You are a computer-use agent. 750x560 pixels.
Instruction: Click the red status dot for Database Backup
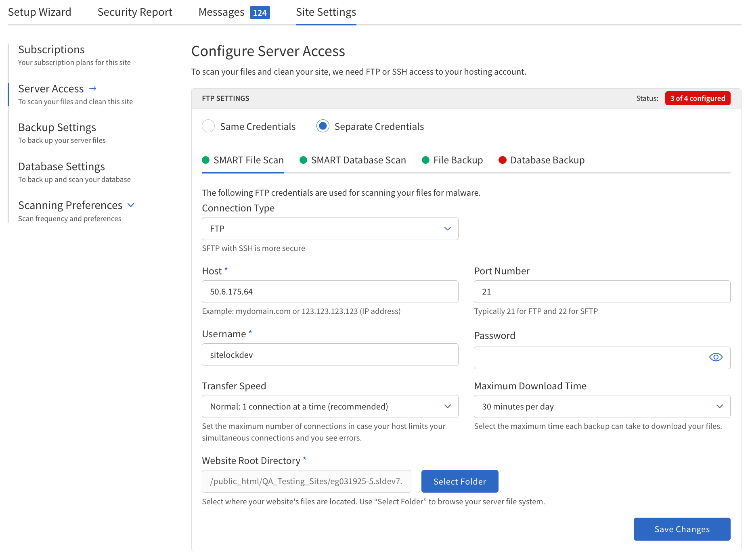[x=502, y=160]
